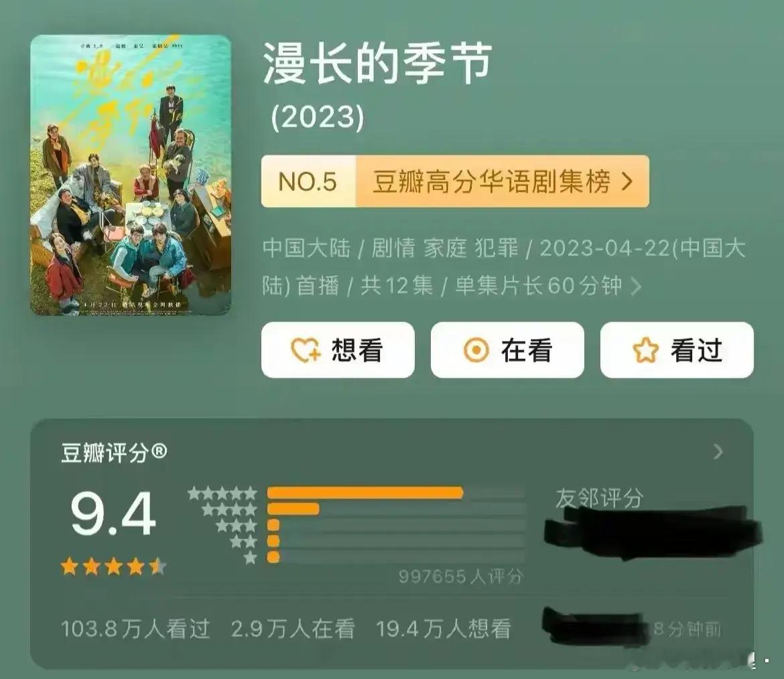Mark the show as 看过
The image size is (784, 679).
[x=677, y=350]
